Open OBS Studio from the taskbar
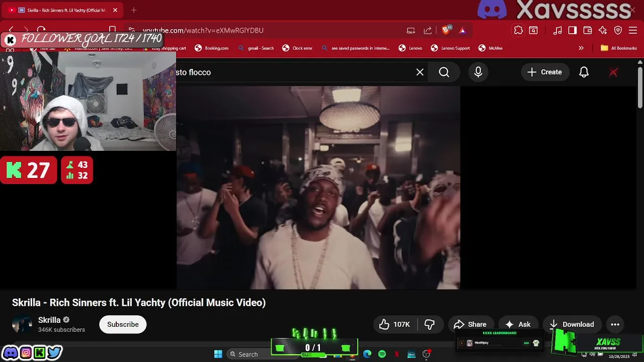The width and height of the screenshot is (644, 362). pos(426,354)
